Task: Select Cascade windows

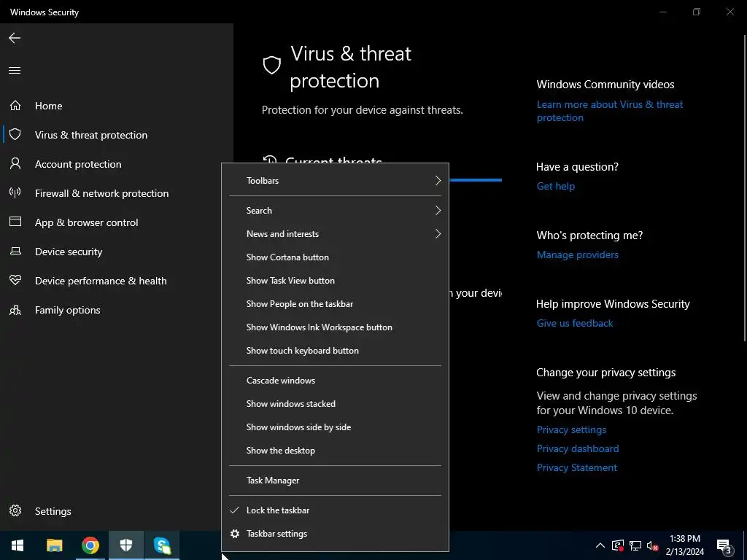Action: point(336,381)
